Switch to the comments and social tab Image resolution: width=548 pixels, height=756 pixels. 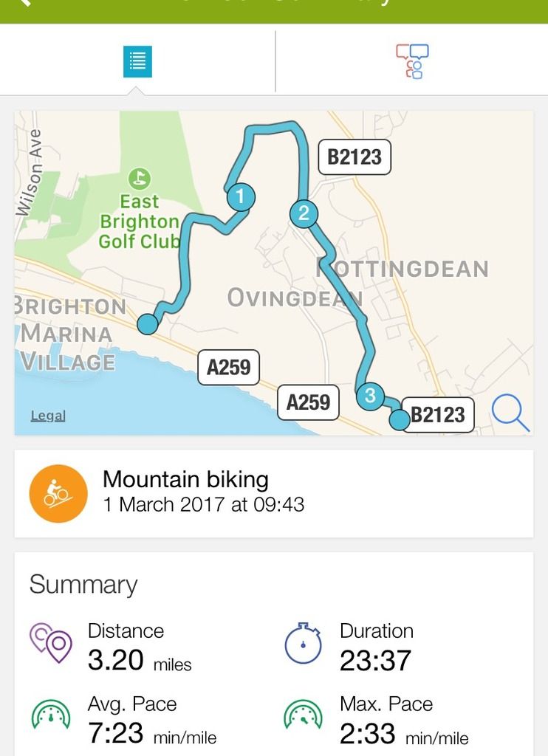coord(412,61)
